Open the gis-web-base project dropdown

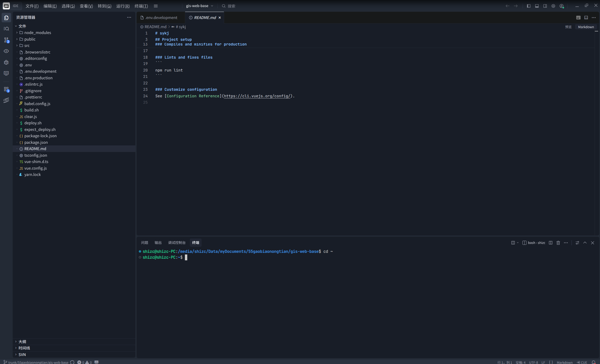click(x=199, y=6)
